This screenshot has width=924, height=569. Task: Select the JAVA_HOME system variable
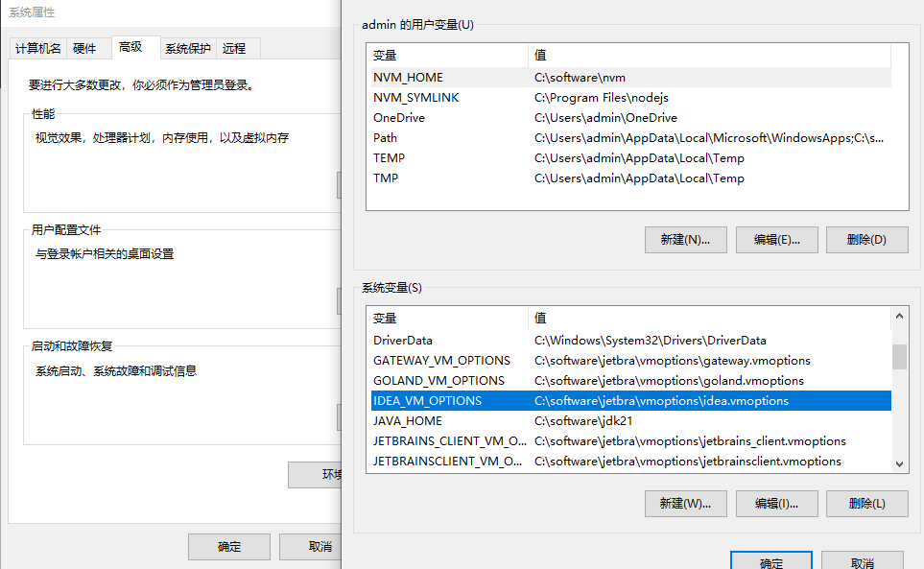pyautogui.click(x=408, y=421)
